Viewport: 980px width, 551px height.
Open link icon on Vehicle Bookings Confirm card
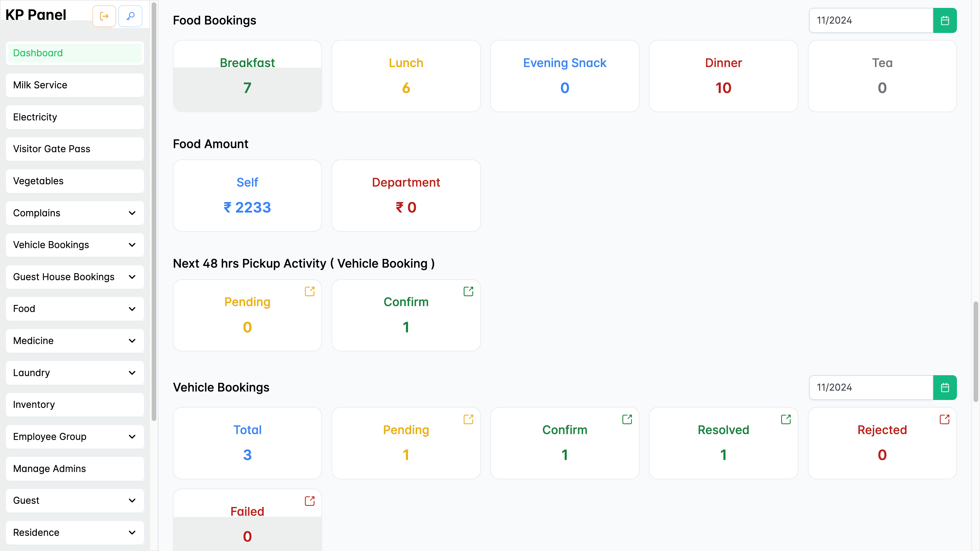pyautogui.click(x=627, y=419)
